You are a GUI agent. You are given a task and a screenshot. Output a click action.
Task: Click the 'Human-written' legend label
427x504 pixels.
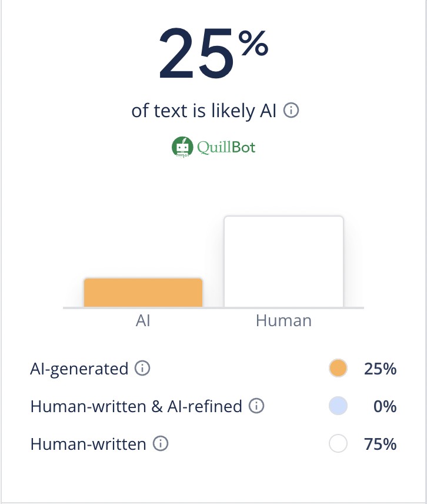88,444
